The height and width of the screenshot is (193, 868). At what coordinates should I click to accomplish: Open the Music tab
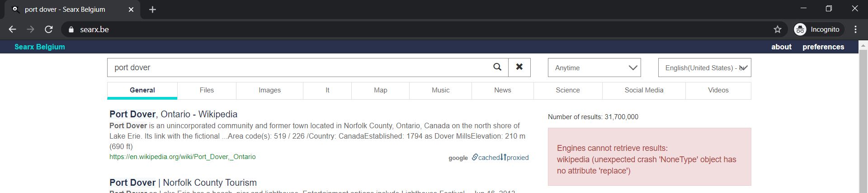[441, 90]
